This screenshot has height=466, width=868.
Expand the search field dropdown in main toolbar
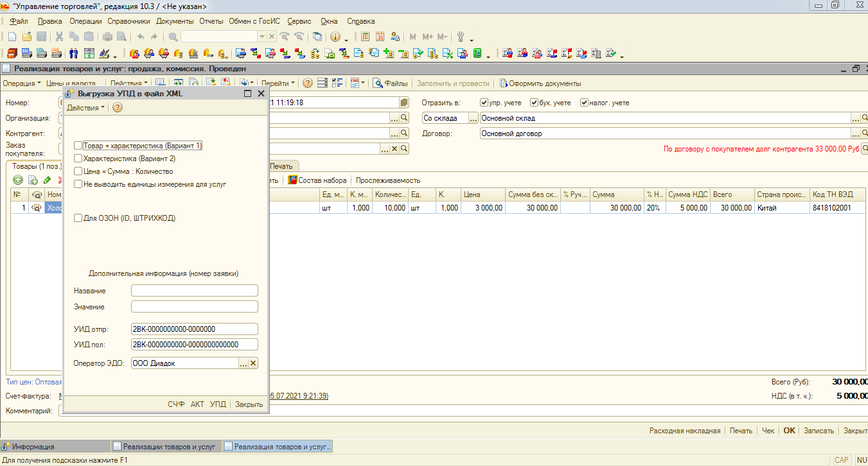point(262,37)
